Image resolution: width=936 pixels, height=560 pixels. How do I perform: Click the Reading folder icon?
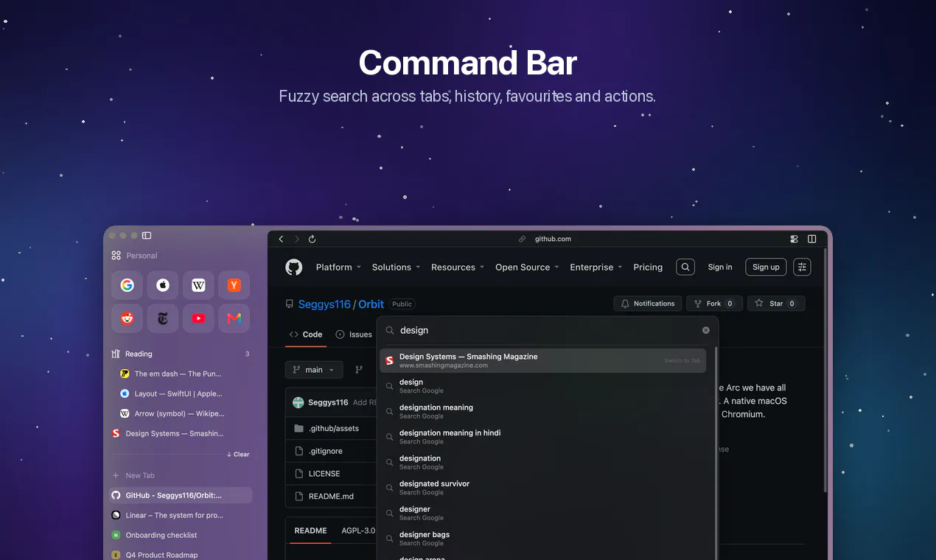[116, 354]
